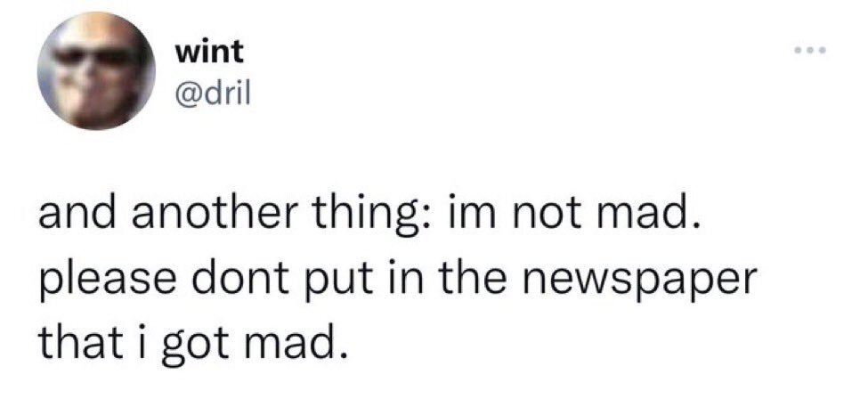
Task: Click the middle dot of the options ellipsis
Action: coord(810,51)
